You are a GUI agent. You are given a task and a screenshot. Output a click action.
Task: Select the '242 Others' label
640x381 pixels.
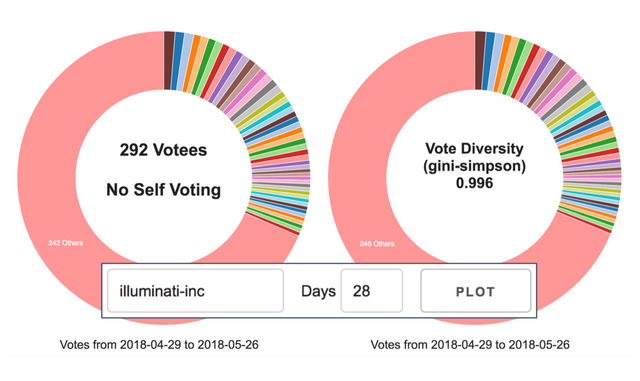click(x=66, y=243)
